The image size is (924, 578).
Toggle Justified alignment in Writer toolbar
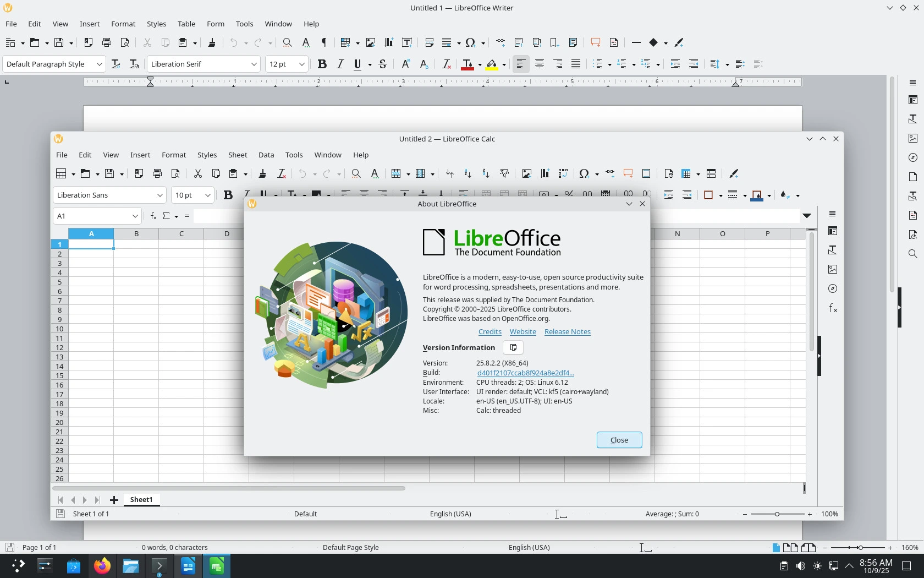click(576, 64)
